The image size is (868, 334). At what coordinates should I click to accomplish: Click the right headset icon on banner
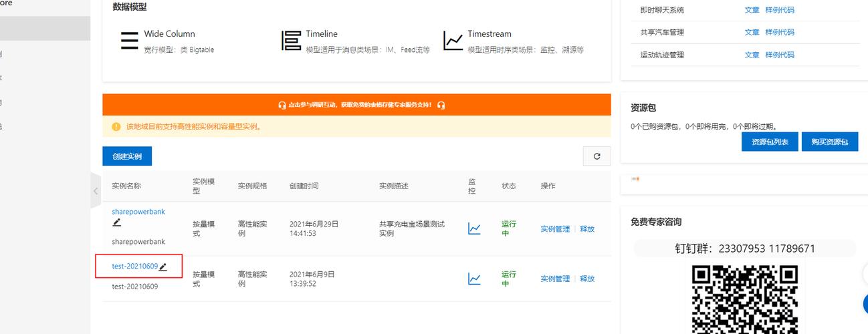(441, 106)
